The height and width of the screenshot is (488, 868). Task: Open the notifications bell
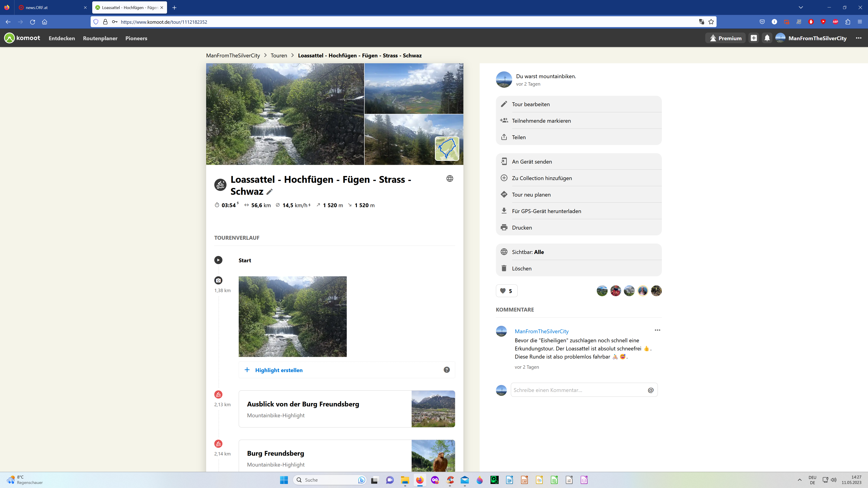click(x=767, y=38)
